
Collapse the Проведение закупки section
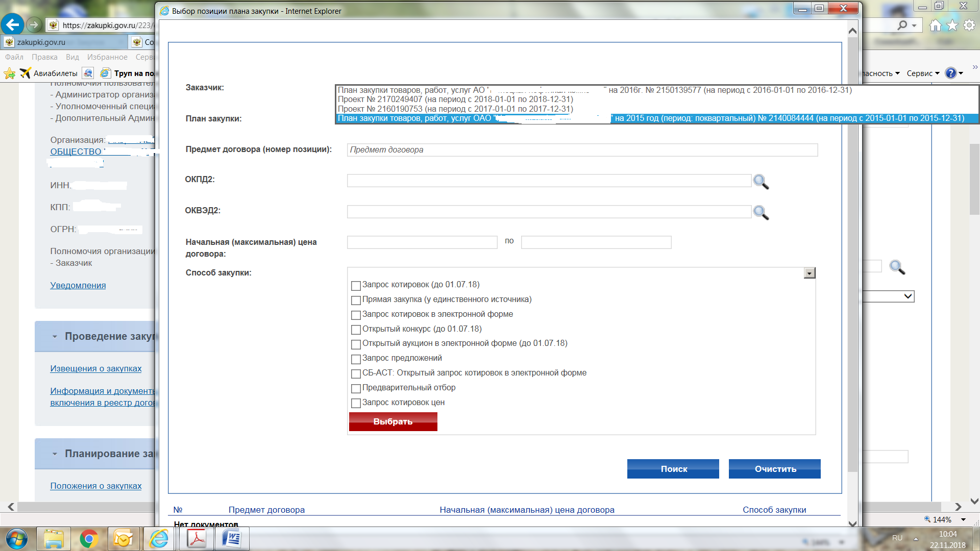coord(55,337)
